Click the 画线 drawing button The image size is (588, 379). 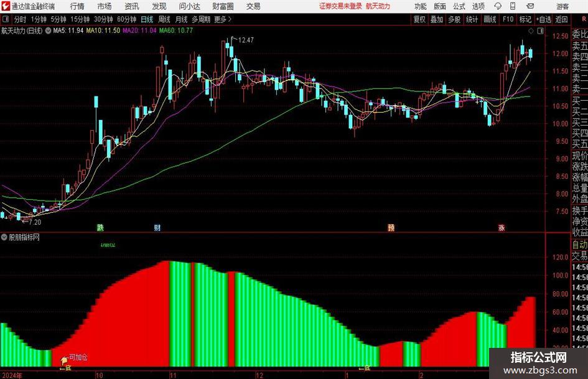(490, 19)
